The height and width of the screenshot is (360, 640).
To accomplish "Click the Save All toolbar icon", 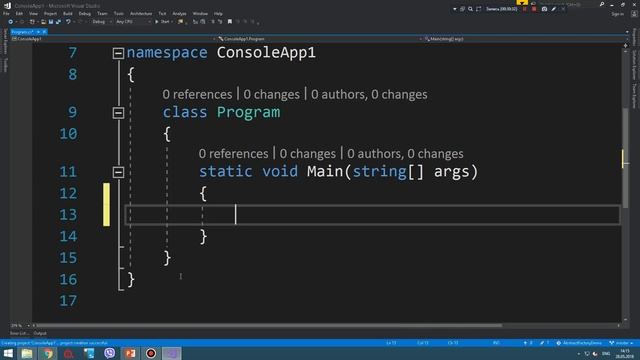I will coord(58,22).
